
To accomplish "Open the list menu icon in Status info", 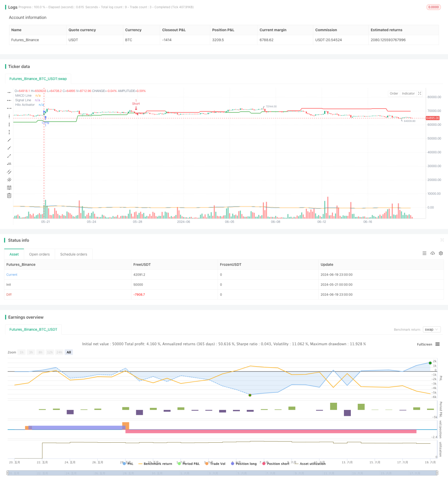I will 424,253.
